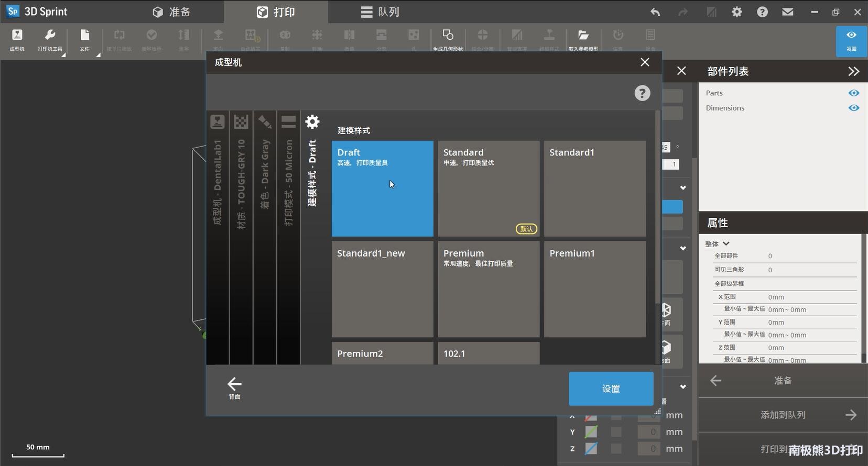The width and height of the screenshot is (868, 466).
Task: Open the 成型机 printer toolbar icon
Action: click(x=17, y=40)
